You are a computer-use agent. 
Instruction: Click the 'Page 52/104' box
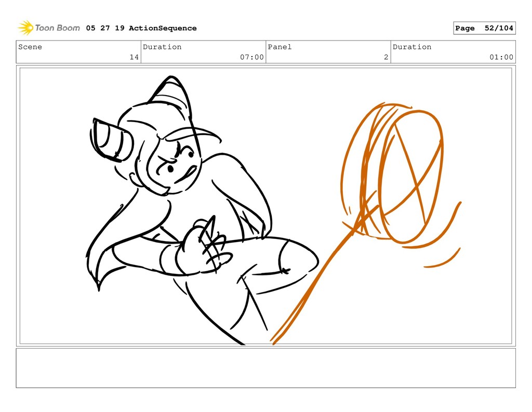(484, 28)
